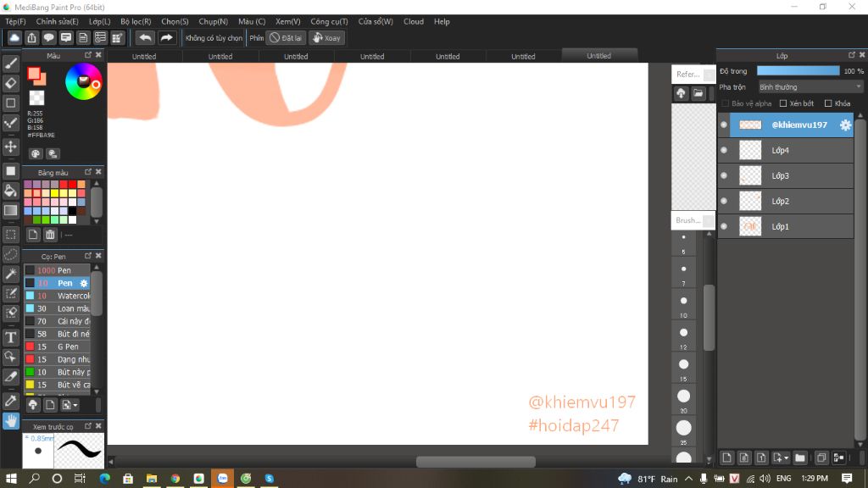Open Windows Start menu
The width and height of the screenshot is (868, 488).
[x=11, y=479]
